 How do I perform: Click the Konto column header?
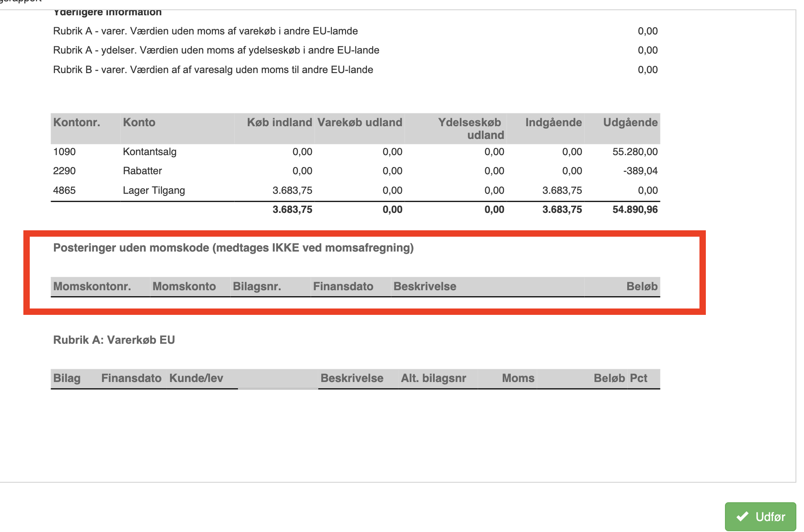tap(139, 122)
